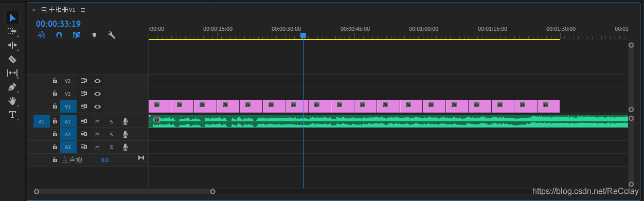Open timeline display settings wrench

click(x=111, y=35)
